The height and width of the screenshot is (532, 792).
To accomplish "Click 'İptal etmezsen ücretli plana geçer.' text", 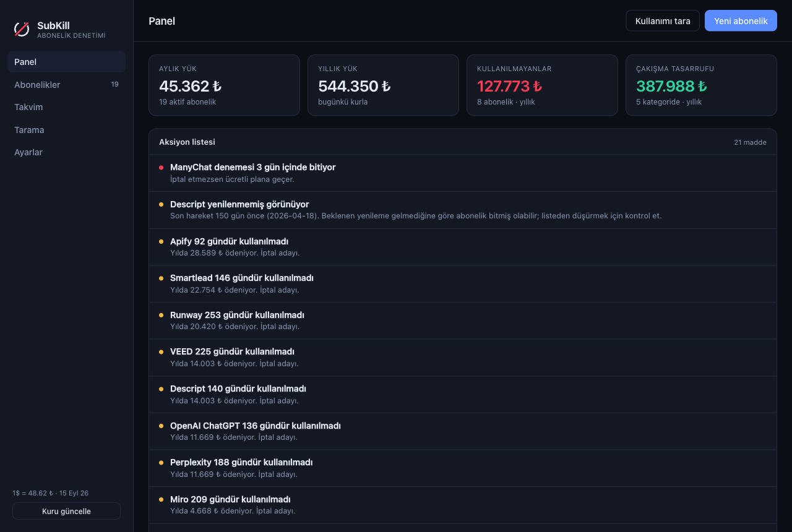I will 232,179.
